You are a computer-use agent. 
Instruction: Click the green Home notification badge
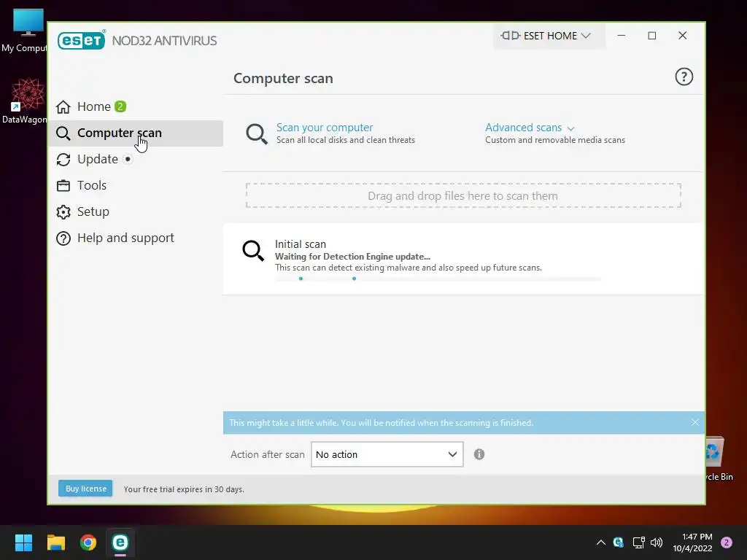click(x=120, y=106)
